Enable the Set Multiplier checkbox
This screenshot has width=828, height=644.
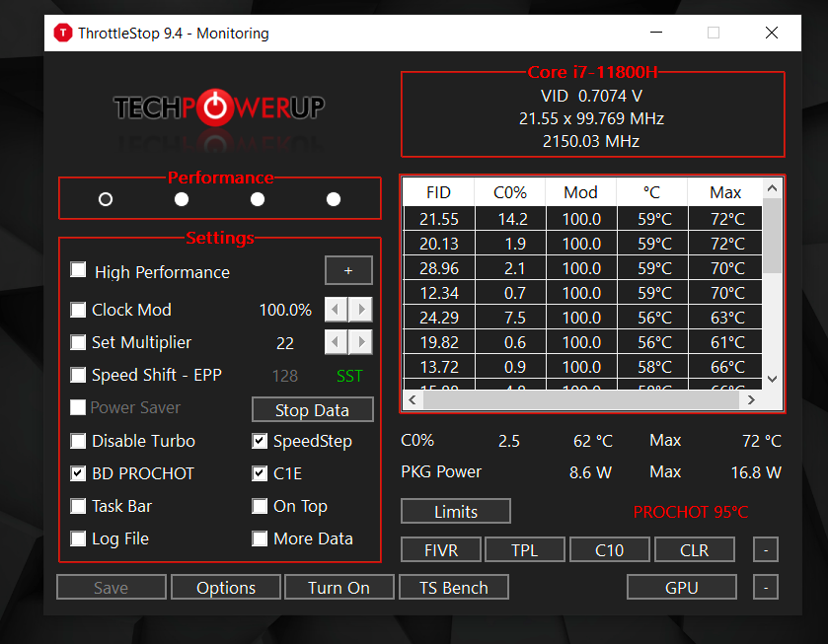[78, 342]
